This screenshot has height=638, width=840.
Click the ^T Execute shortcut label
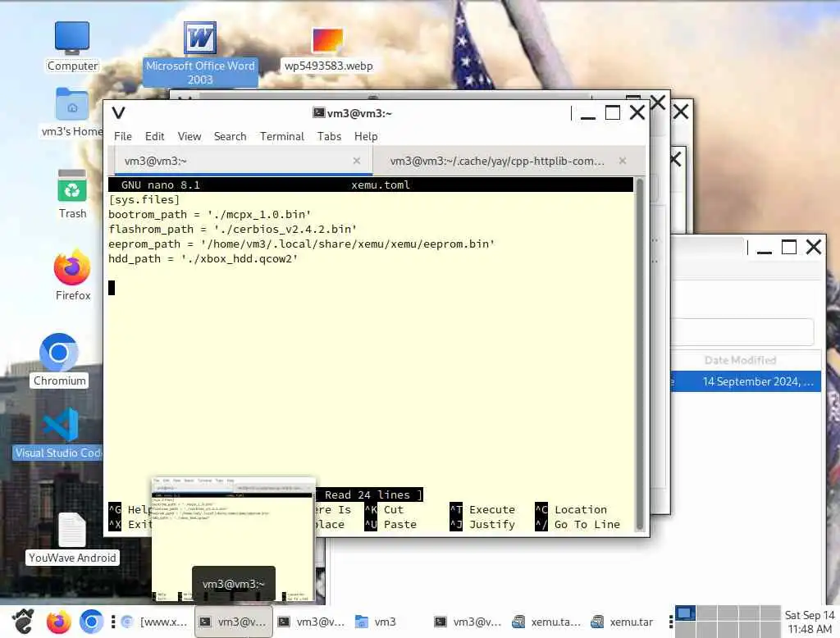point(482,510)
